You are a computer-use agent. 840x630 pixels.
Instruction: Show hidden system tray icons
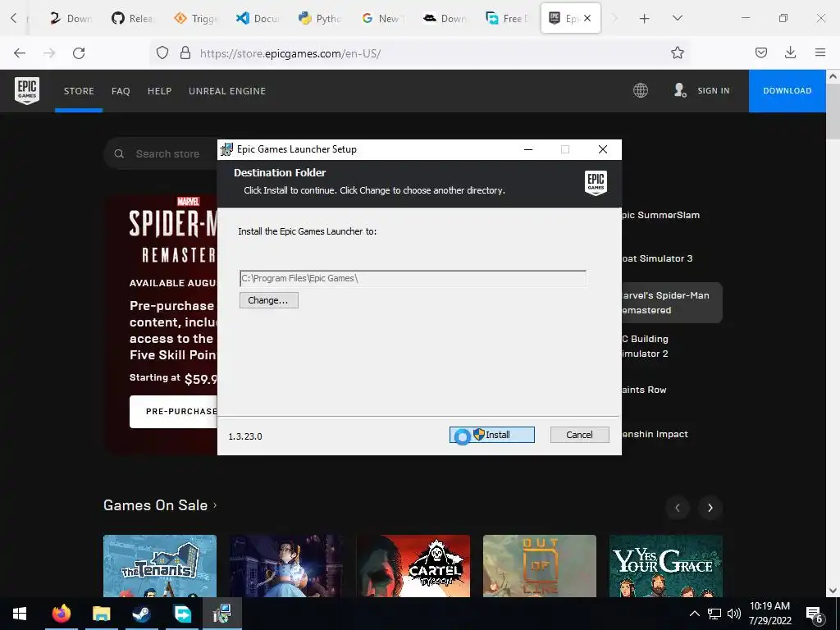point(694,614)
